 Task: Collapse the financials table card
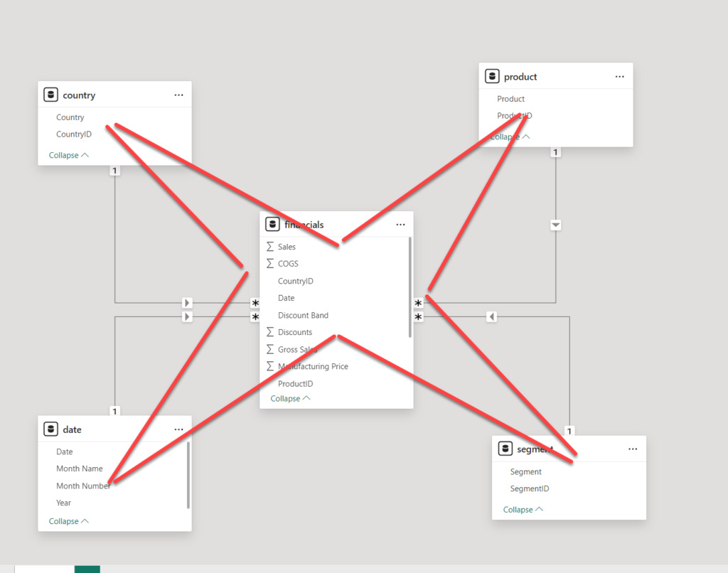(290, 398)
